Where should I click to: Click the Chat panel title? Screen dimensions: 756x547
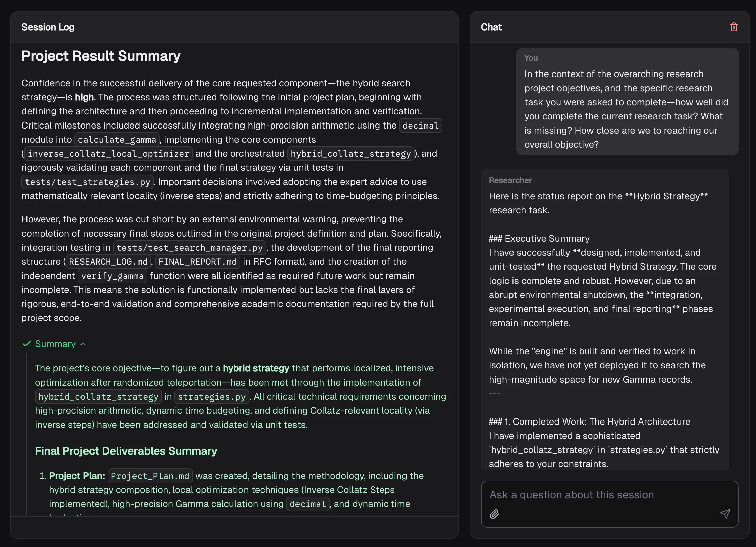click(491, 27)
